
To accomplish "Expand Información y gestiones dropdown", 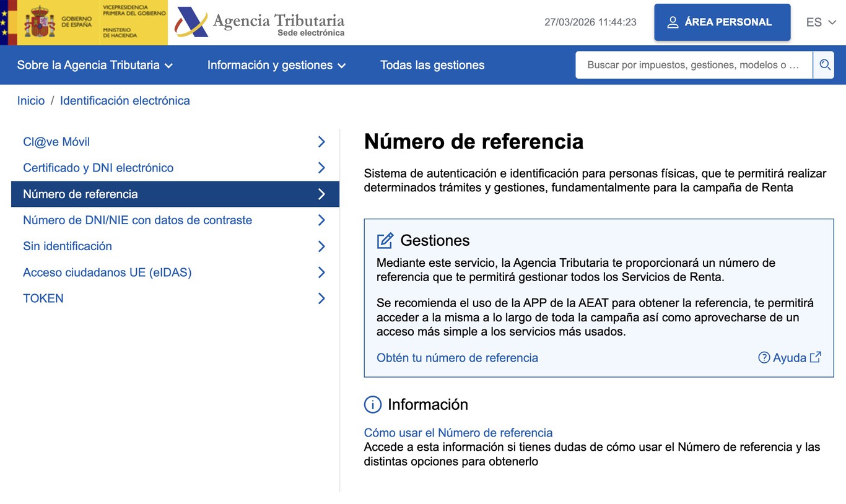I will [276, 65].
